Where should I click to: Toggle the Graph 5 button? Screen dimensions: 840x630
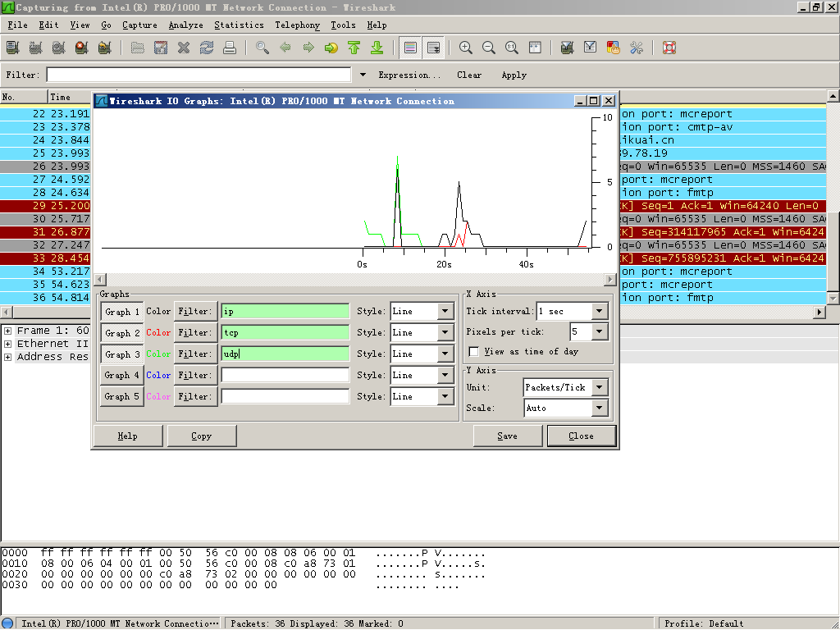[x=122, y=396]
